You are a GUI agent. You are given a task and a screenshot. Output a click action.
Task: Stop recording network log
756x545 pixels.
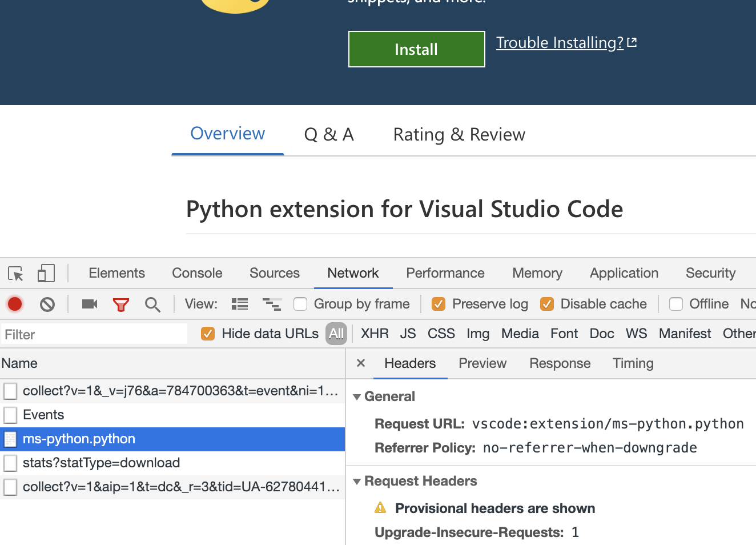(14, 304)
